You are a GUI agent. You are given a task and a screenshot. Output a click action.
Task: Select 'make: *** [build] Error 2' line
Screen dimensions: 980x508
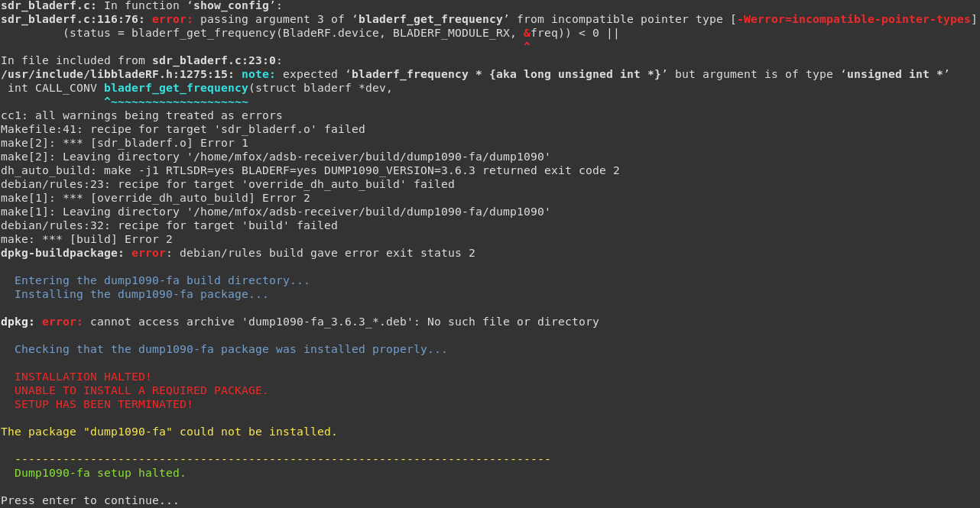pyautogui.click(x=86, y=239)
